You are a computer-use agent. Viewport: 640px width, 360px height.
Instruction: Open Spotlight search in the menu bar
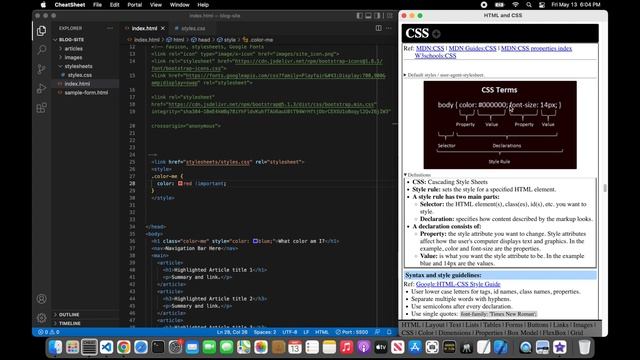click(x=529, y=5)
